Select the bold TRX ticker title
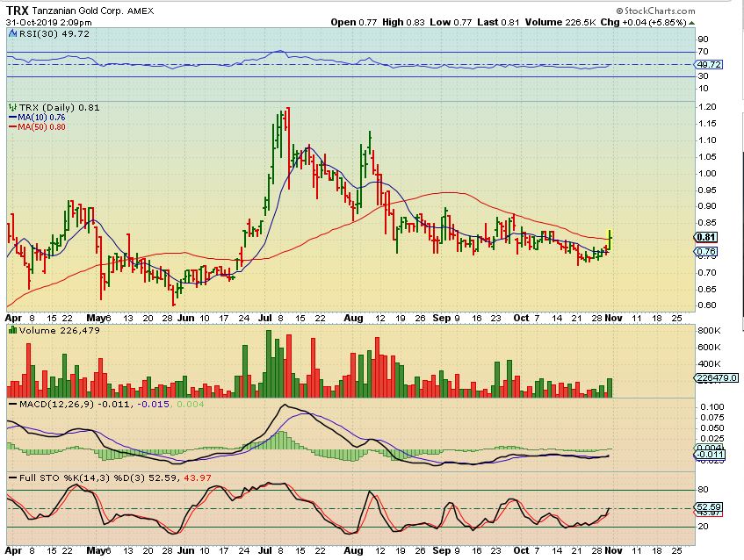The image size is (744, 560). 17,11
